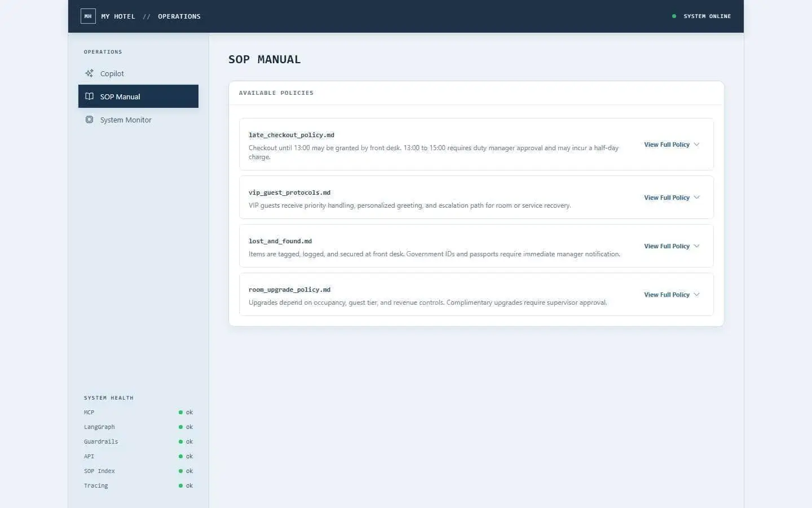Click the Tracing label in System Health
812x508 pixels.
click(x=96, y=486)
